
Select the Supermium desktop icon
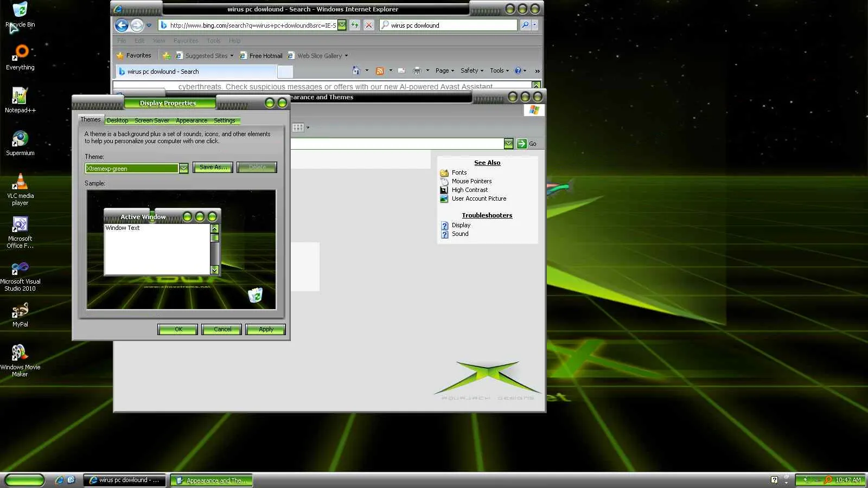coord(20,143)
